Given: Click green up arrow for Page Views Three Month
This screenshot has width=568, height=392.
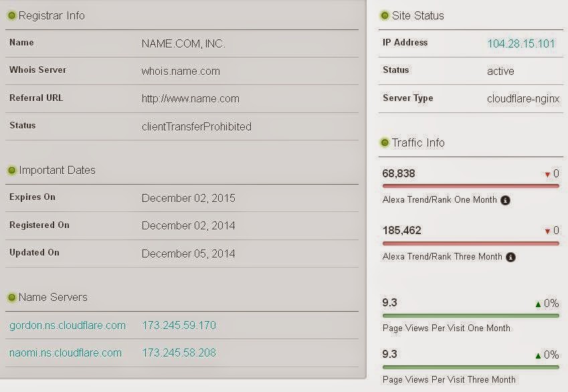Looking at the screenshot, I should pos(539,356).
